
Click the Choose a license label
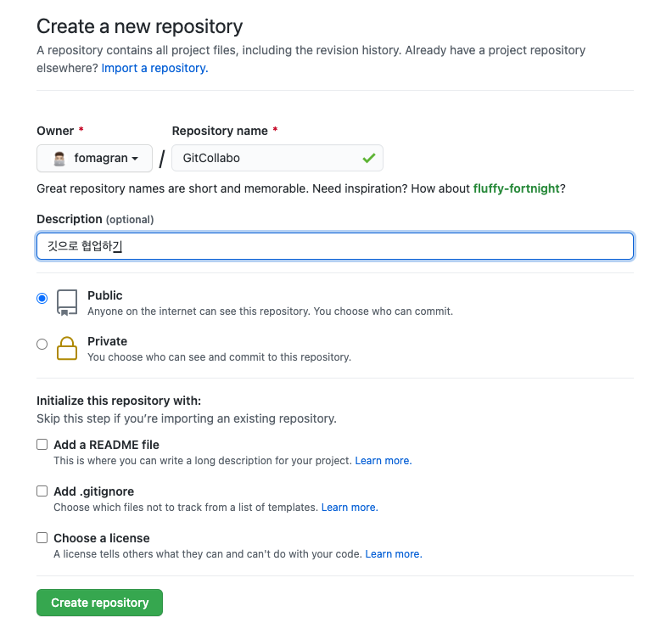pos(102,538)
